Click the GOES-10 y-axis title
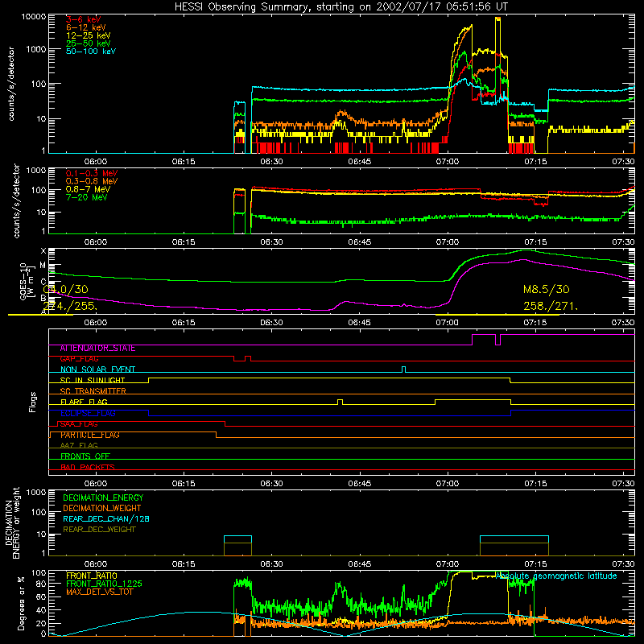 (27, 281)
